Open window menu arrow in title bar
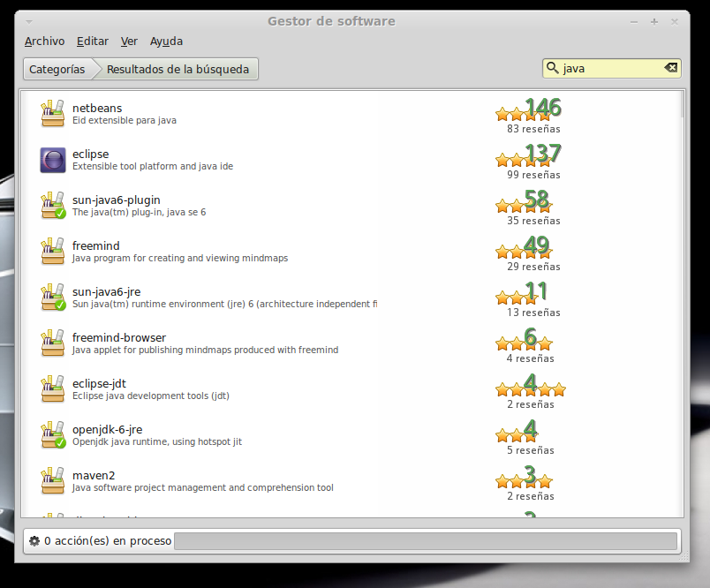The width and height of the screenshot is (710, 588). pos(29,22)
